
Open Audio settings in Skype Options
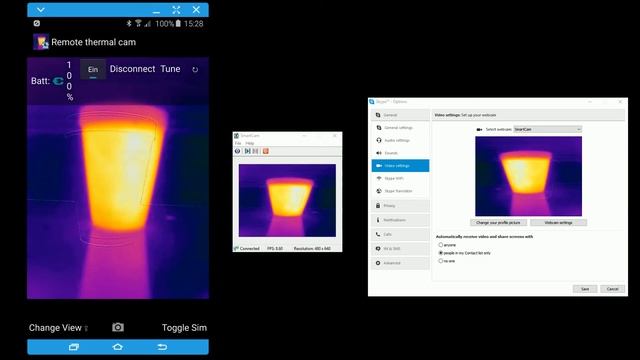400,140
